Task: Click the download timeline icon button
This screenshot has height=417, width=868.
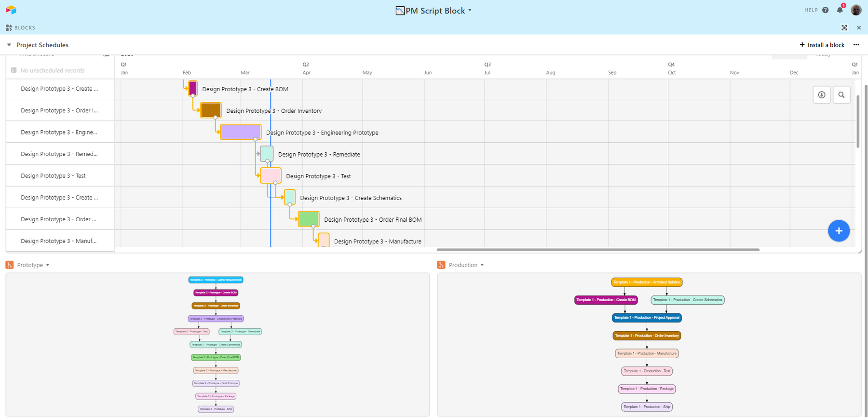Action: point(822,95)
